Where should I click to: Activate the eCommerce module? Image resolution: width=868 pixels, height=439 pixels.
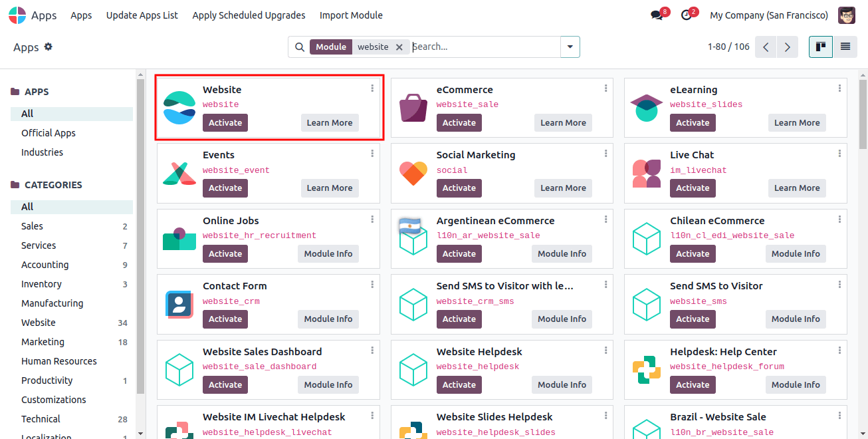coord(459,122)
